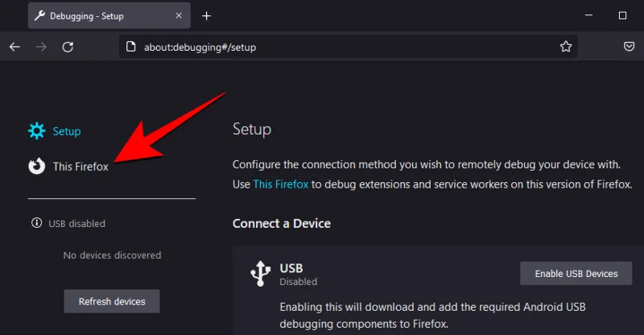Close the Debugging - Setup tab
644x335 pixels.
pos(179,15)
